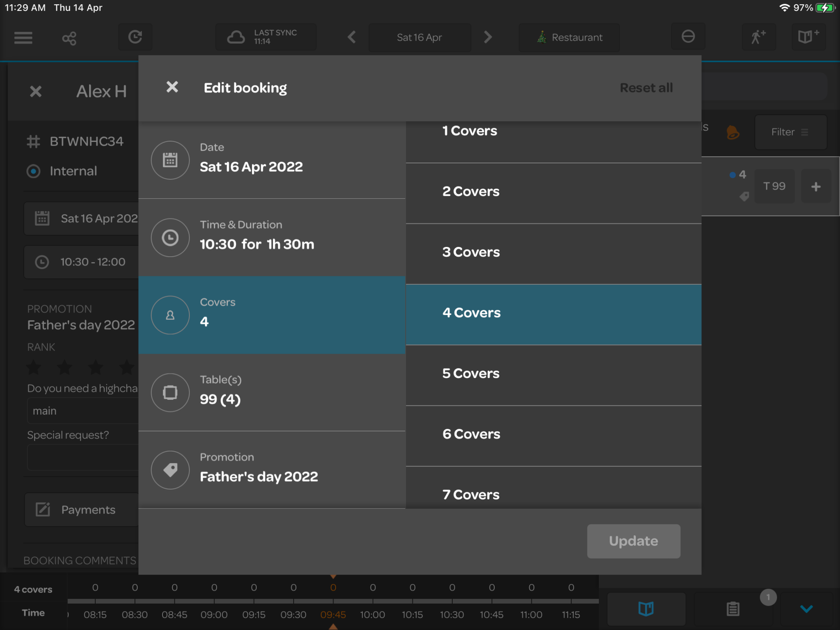Select 10:30 on the timeline
This screenshot has width=840, height=630.
point(452,614)
